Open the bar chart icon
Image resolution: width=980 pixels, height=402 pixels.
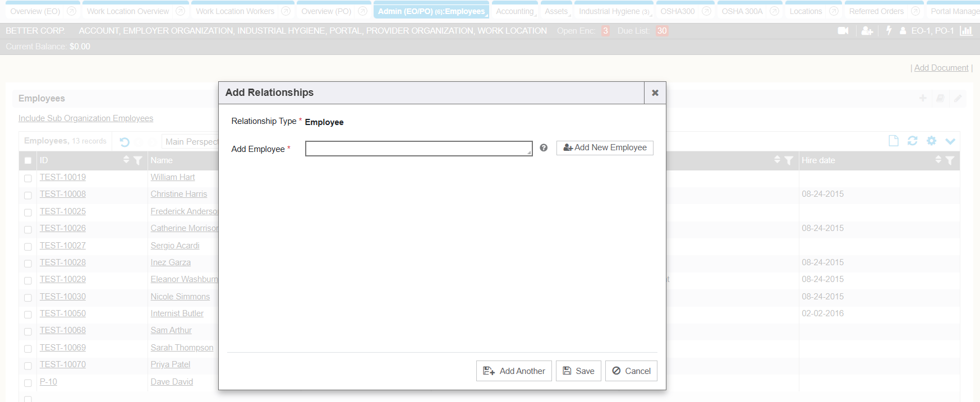pyautogui.click(x=966, y=31)
